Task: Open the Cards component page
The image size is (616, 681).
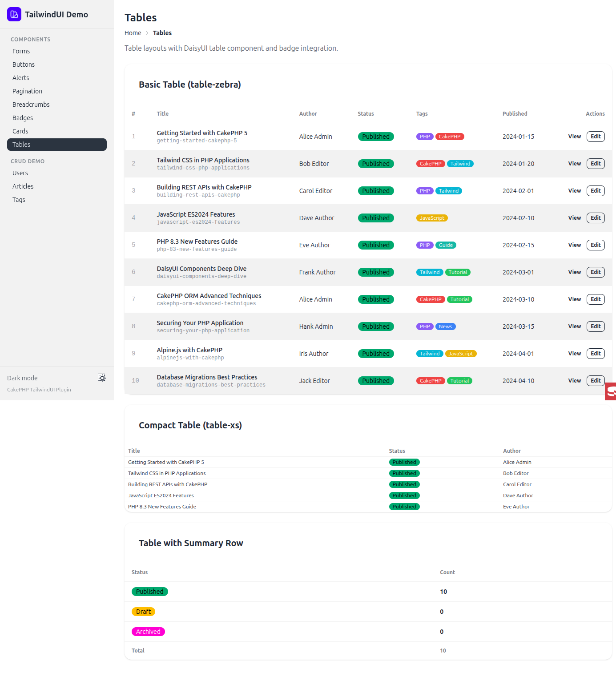Action: [57, 131]
